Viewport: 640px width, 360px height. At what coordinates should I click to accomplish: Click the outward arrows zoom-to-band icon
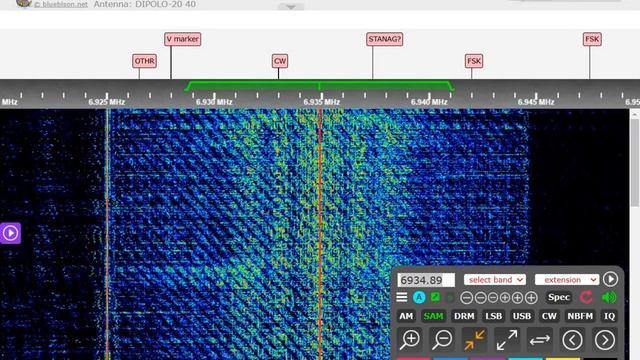pos(507,340)
